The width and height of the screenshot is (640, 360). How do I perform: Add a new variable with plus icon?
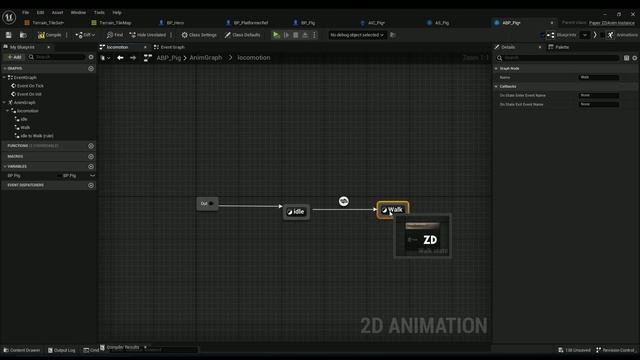pyautogui.click(x=91, y=167)
